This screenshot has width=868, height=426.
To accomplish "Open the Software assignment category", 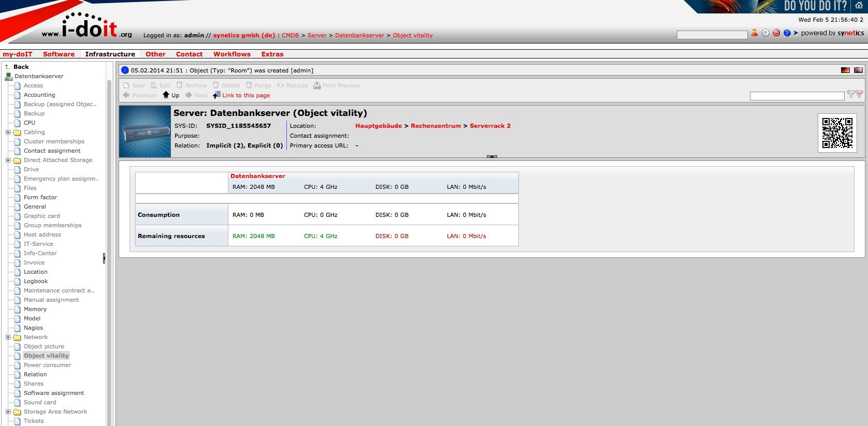I will (54, 393).
